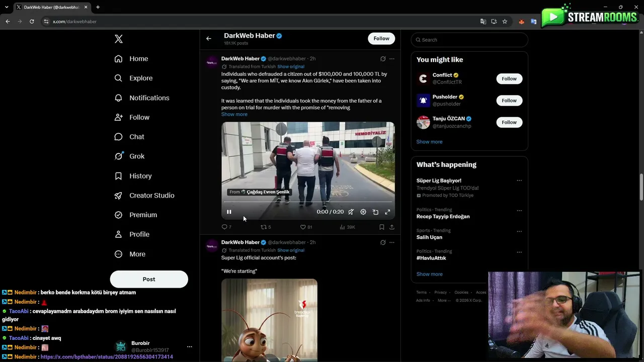The image size is (644, 362).
Task: Pause the playing video
Action: [229, 212]
